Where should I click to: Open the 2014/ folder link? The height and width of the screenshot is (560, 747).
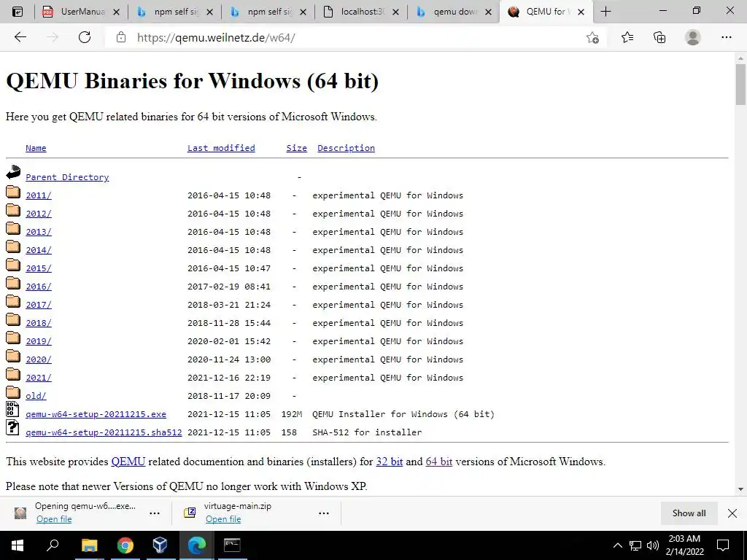(39, 251)
